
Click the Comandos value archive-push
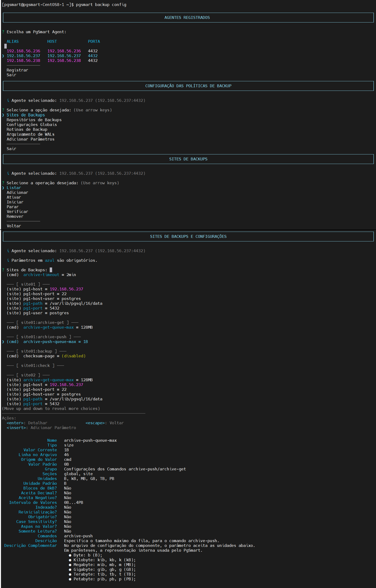(78, 536)
